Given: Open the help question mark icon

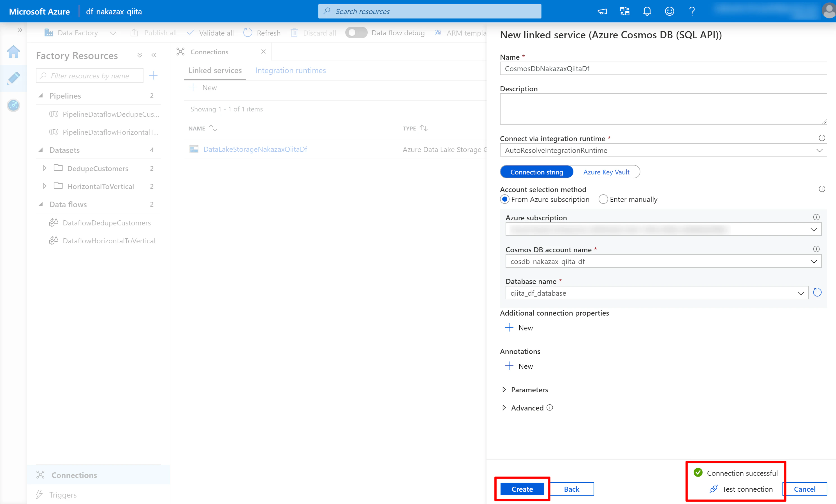Looking at the screenshot, I should pos(692,11).
